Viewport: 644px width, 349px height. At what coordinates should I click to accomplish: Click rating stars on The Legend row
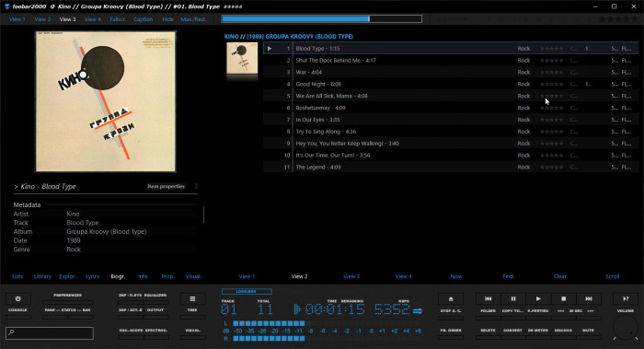pyautogui.click(x=551, y=168)
